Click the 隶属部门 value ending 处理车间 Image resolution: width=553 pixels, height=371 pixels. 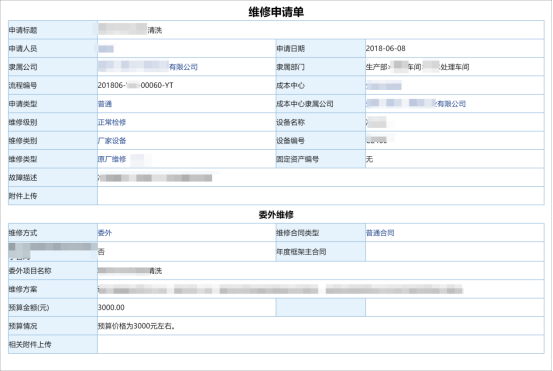418,67
